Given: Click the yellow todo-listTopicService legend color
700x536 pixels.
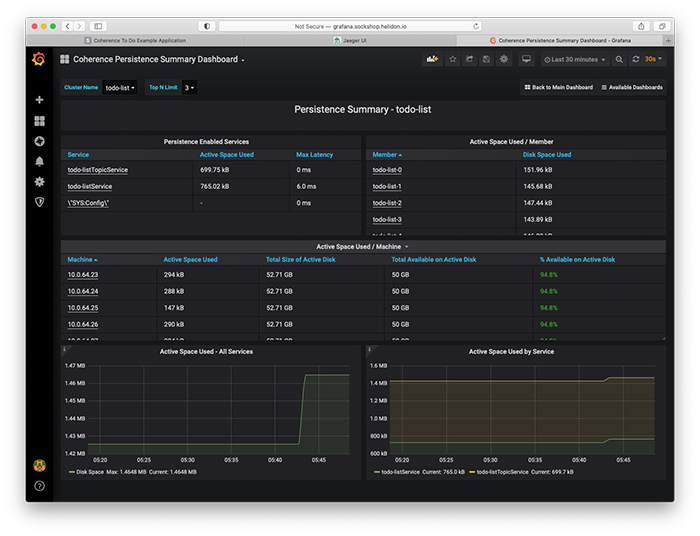Looking at the screenshot, I should (472, 472).
